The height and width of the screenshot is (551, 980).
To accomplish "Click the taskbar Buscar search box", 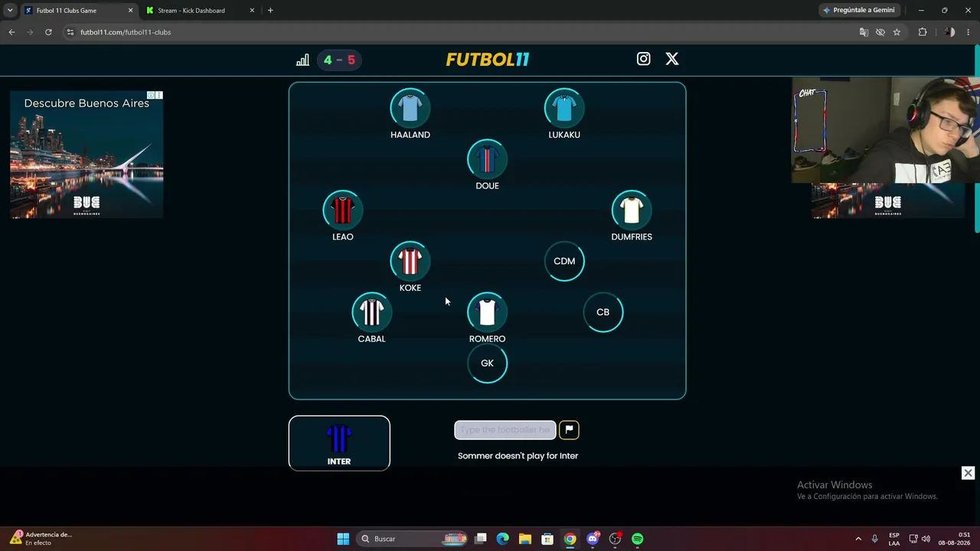I will 413,539.
